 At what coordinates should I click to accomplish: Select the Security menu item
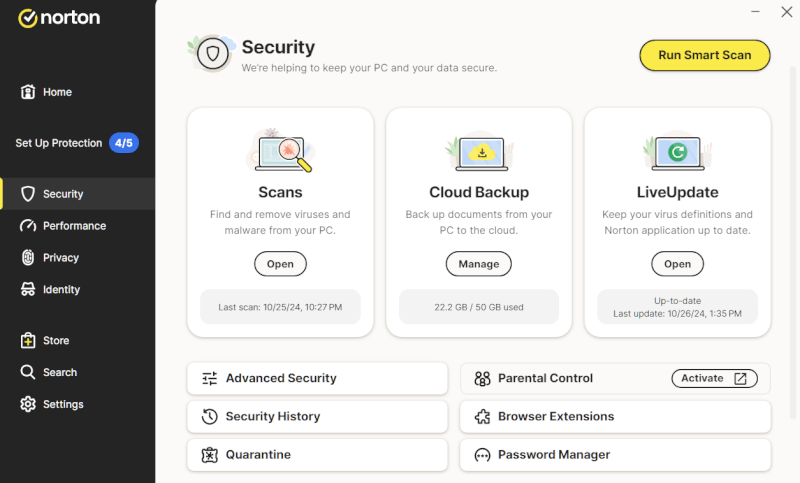click(x=78, y=194)
